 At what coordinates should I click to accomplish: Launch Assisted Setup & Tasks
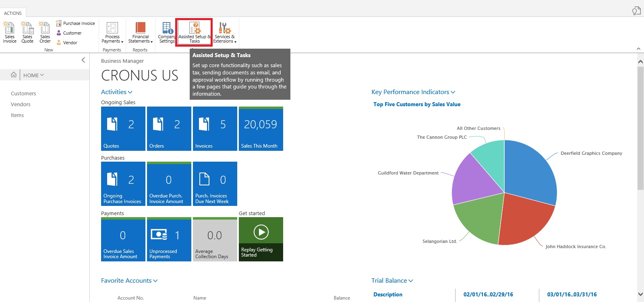[x=195, y=32]
